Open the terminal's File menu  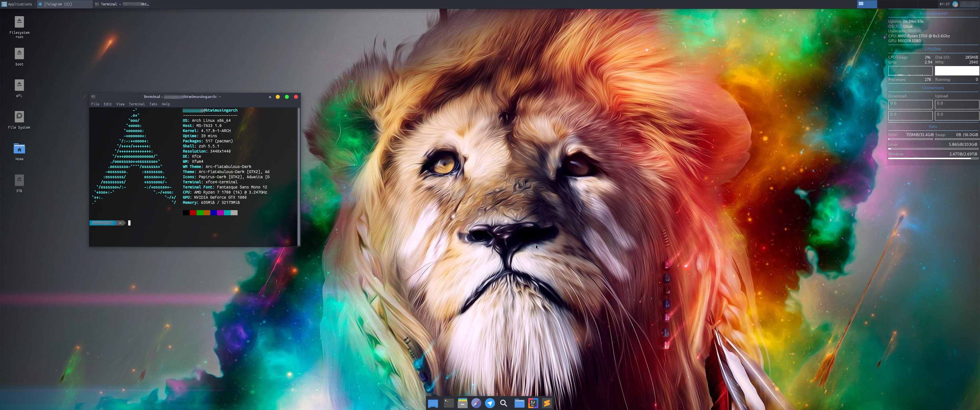(95, 104)
